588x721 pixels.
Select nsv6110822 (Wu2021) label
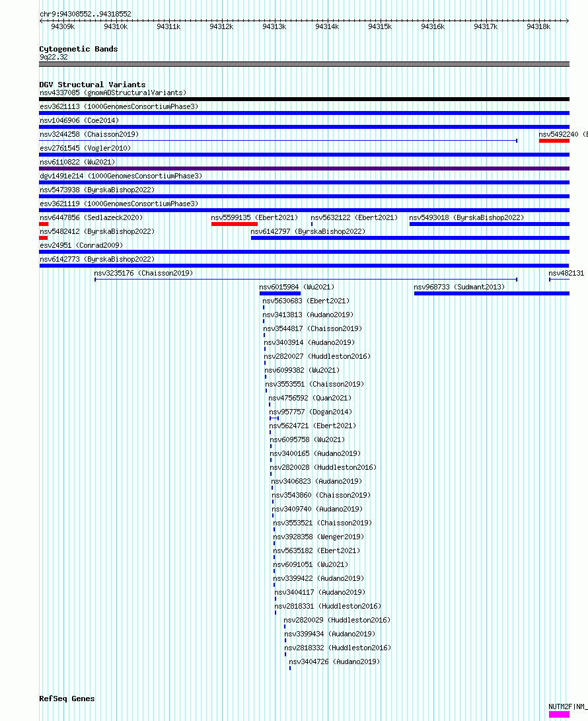(77, 162)
